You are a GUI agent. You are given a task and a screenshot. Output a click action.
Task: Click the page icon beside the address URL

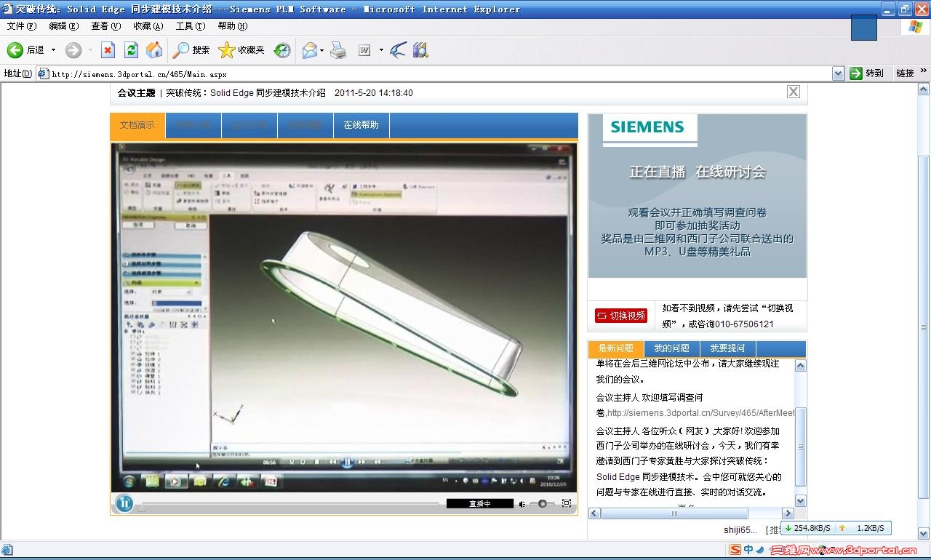[x=43, y=73]
